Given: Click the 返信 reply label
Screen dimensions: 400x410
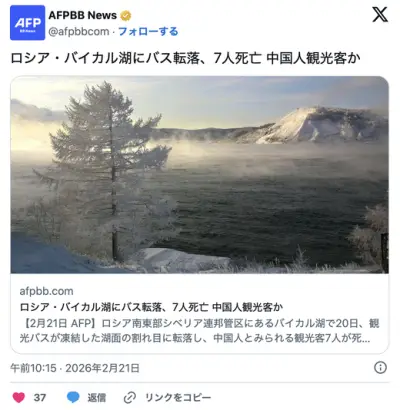Looking at the screenshot, I should coord(97,398).
